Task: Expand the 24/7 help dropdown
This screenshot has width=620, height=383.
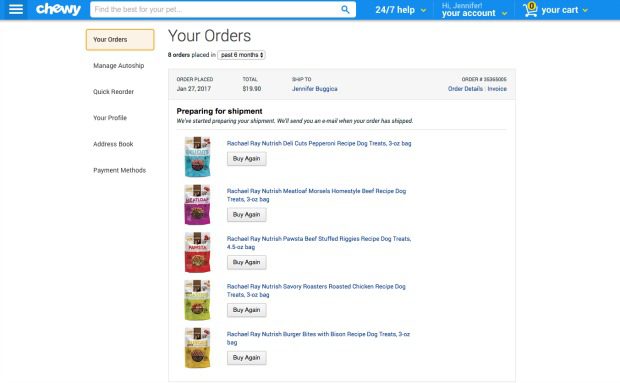Action: click(401, 10)
